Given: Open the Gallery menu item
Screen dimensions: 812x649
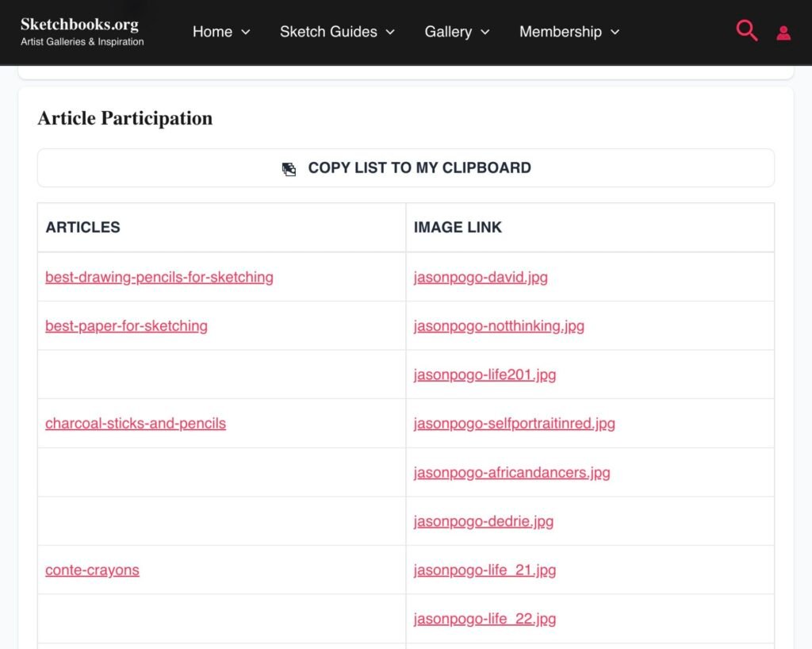Looking at the screenshot, I should pos(448,32).
